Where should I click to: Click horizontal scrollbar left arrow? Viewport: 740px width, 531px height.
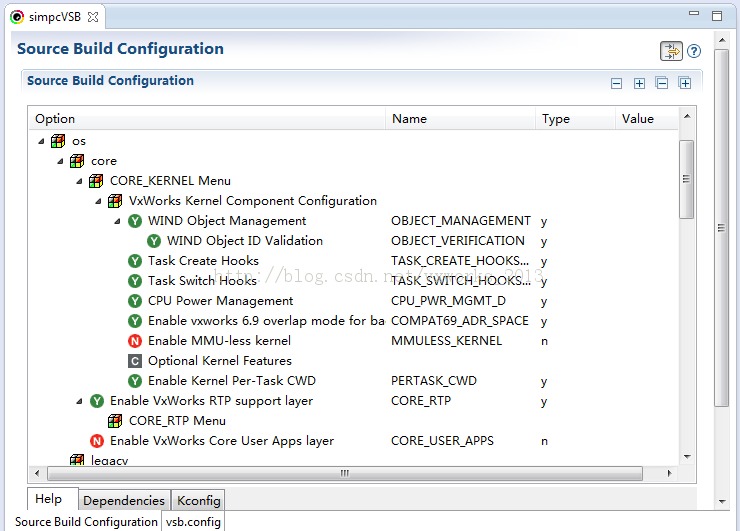(x=37, y=473)
